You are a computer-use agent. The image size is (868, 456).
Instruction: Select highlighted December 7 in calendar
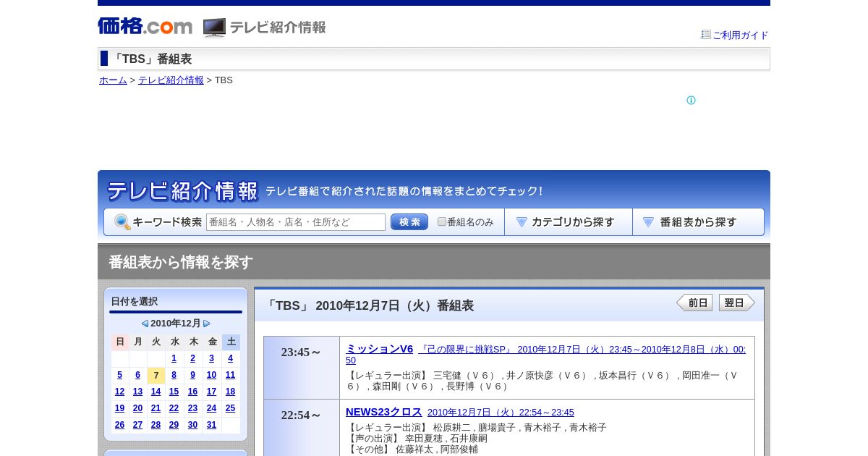(156, 375)
